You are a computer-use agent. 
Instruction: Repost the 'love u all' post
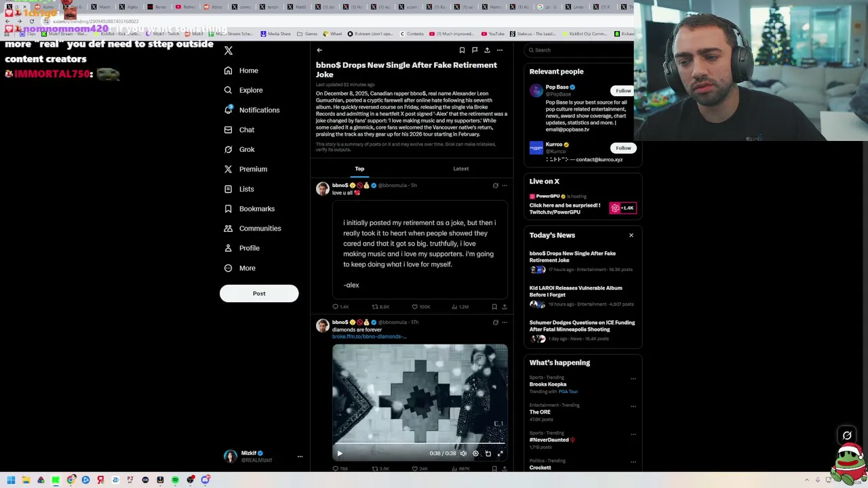[x=380, y=307]
